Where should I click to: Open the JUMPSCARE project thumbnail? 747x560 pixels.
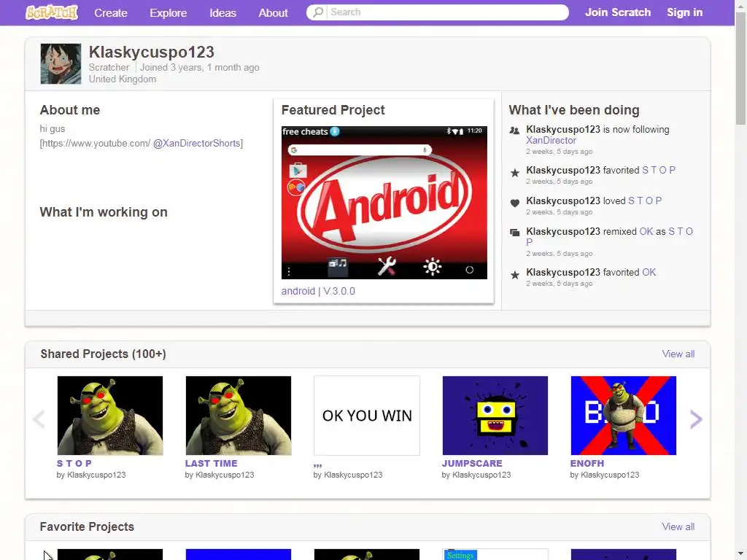tap(495, 416)
